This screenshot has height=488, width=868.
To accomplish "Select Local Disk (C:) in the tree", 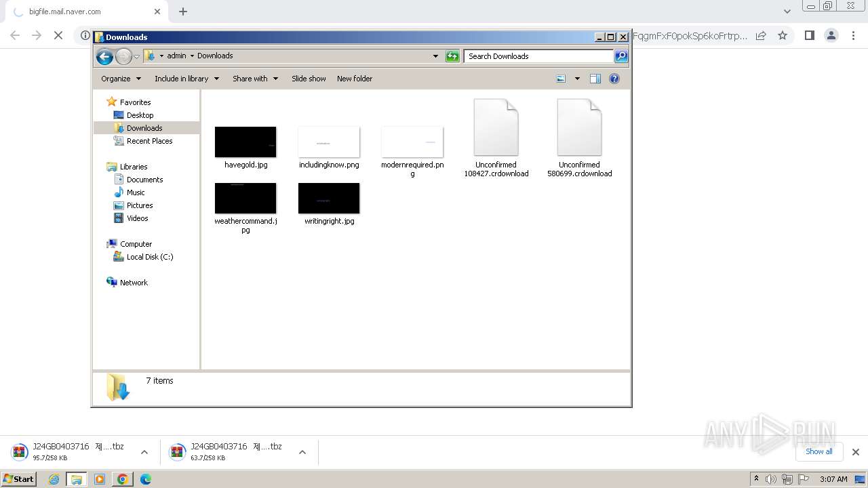I will coord(149,257).
